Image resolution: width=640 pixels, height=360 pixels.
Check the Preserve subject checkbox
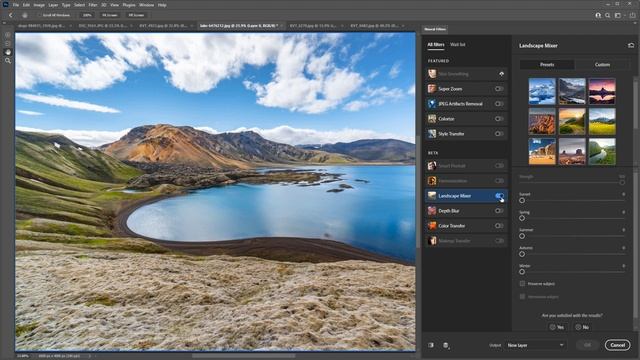522,283
